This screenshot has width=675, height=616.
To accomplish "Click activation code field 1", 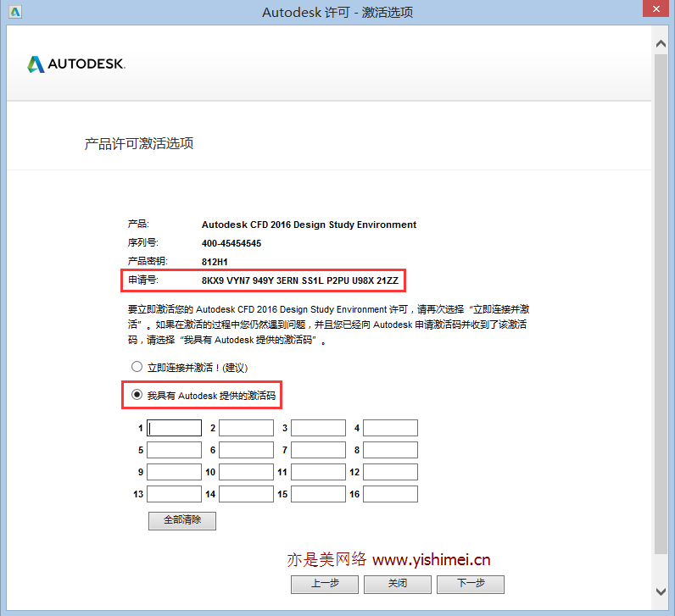I will tap(175, 428).
